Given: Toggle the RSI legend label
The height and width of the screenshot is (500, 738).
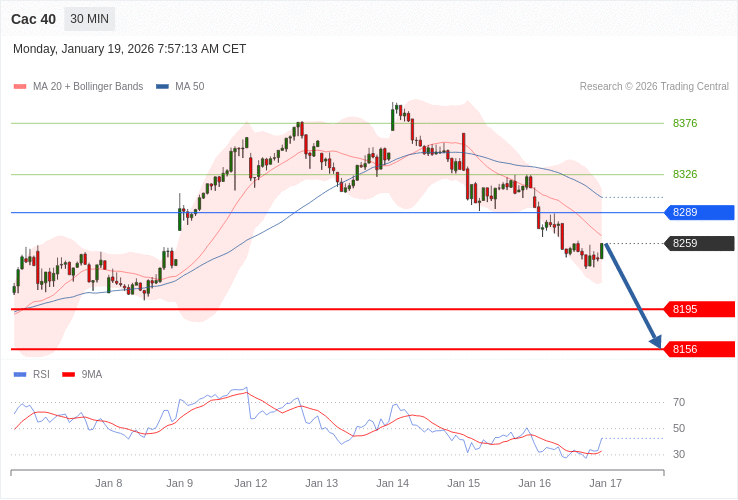Looking at the screenshot, I should pos(41,375).
